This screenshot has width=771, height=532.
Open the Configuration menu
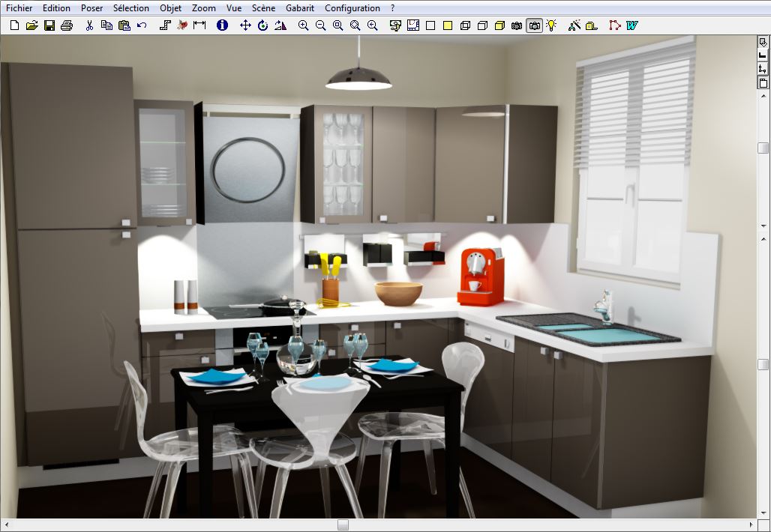[x=352, y=8]
